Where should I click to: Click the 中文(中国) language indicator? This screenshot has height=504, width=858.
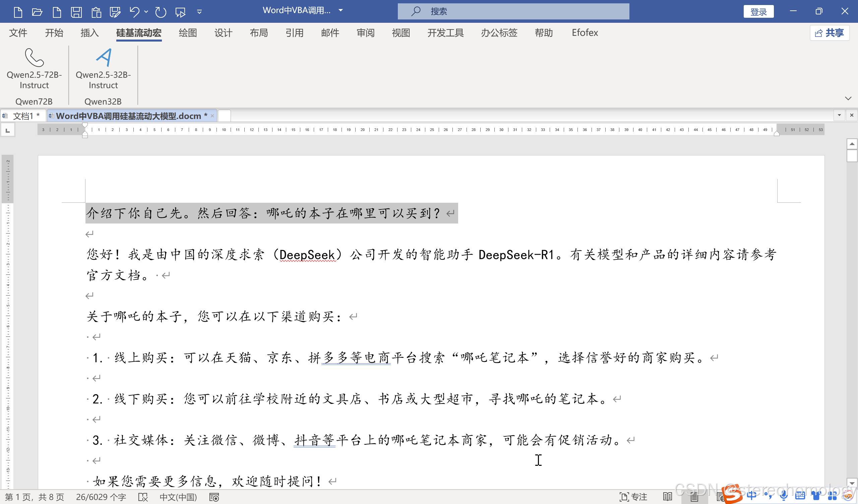coord(178,497)
